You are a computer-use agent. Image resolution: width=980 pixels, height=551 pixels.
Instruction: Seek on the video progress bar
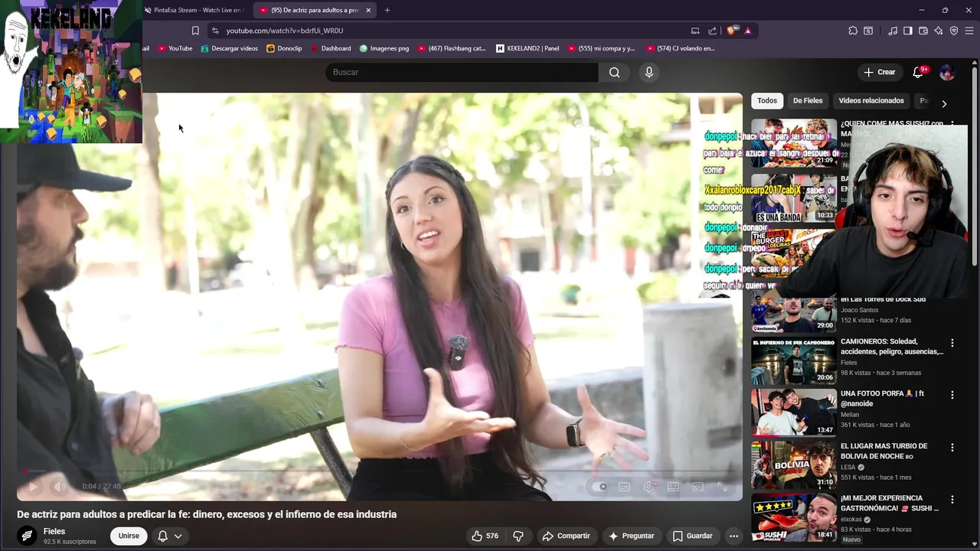click(380, 471)
